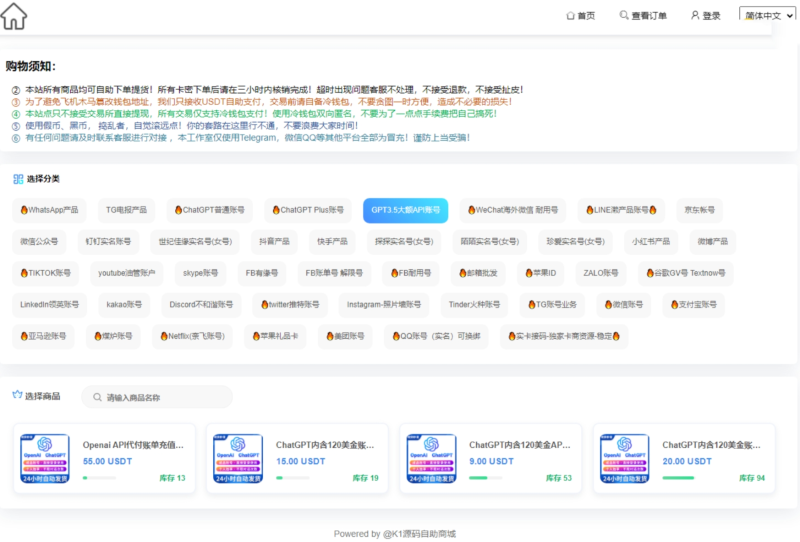Viewport: 800px width, 542px height.
Task: Open 查看订单 order lookup
Action: tap(643, 16)
